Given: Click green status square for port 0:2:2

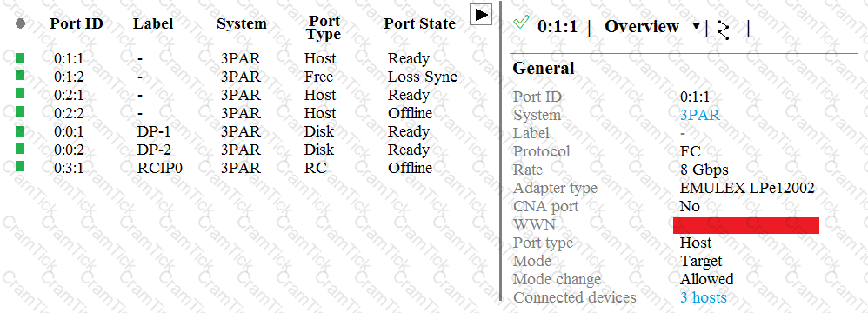Looking at the screenshot, I should click(x=20, y=111).
